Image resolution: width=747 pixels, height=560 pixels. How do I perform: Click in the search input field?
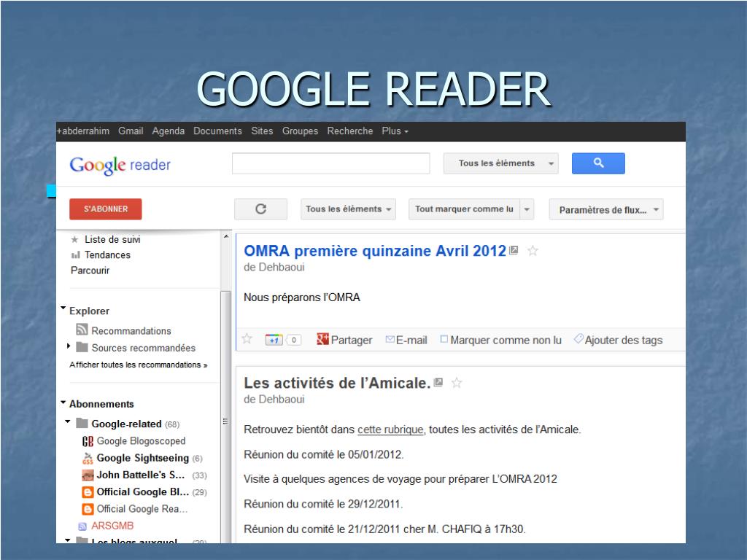click(330, 163)
